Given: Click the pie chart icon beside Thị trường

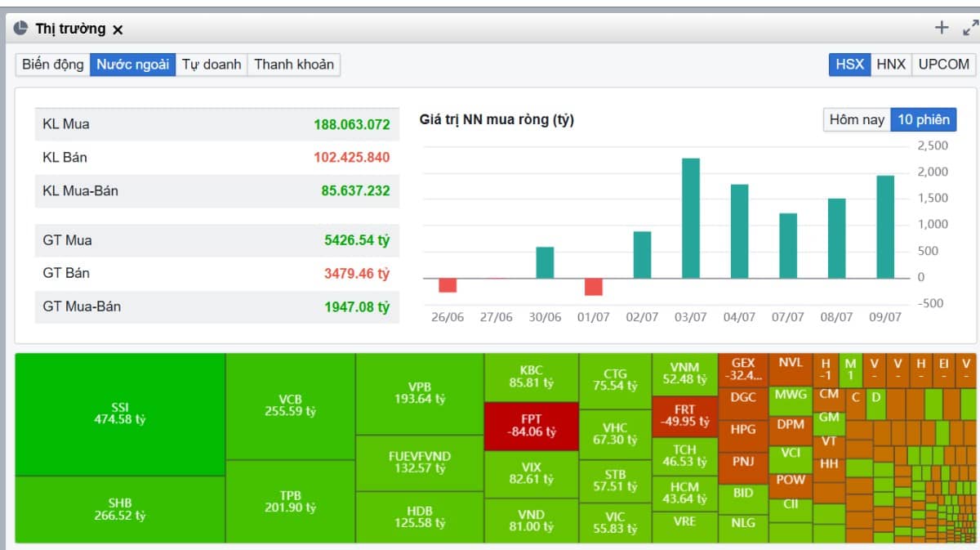Looking at the screenshot, I should click(22, 29).
